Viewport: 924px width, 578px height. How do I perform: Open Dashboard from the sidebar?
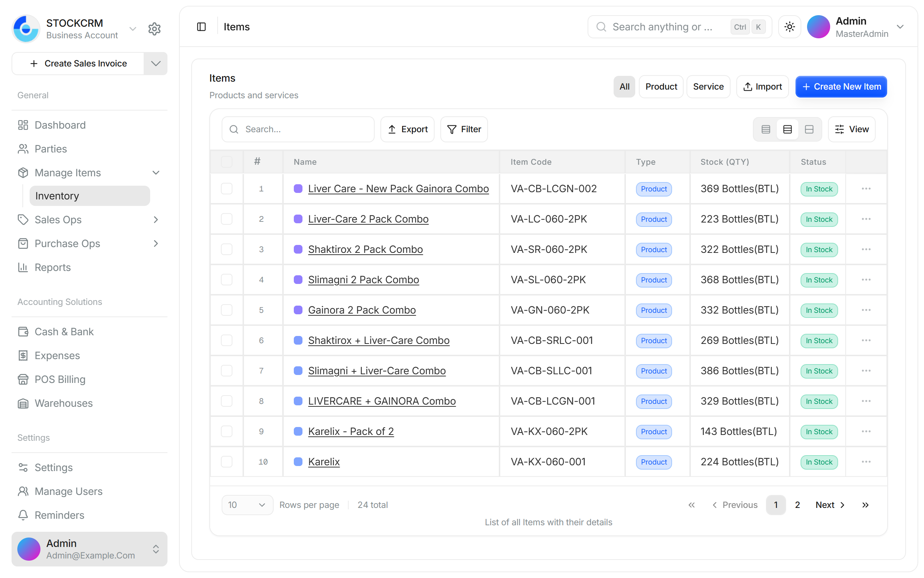(x=90, y=125)
